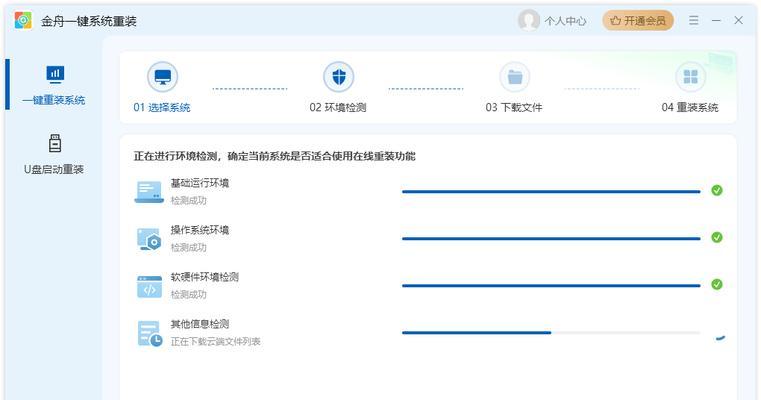Viewport: 761px width, 400px height.
Task: Click 检测成功 under 基础运行环境
Action: pyautogui.click(x=188, y=200)
